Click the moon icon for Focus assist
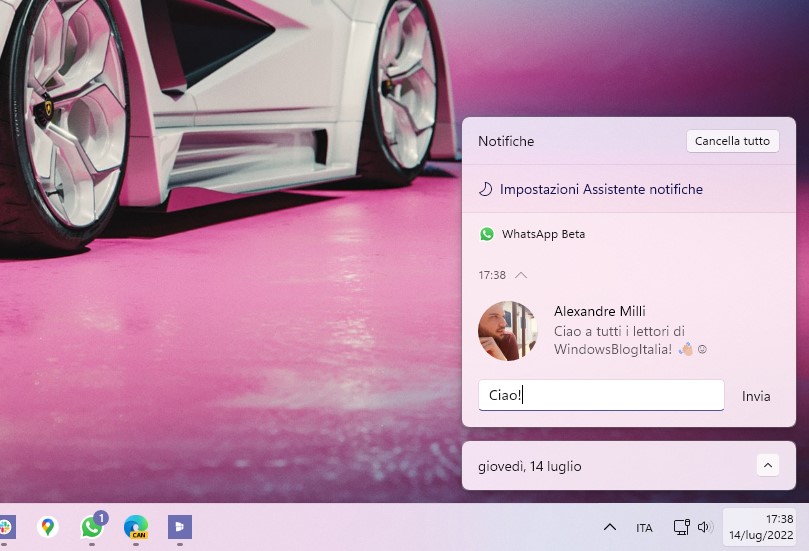 click(x=486, y=189)
